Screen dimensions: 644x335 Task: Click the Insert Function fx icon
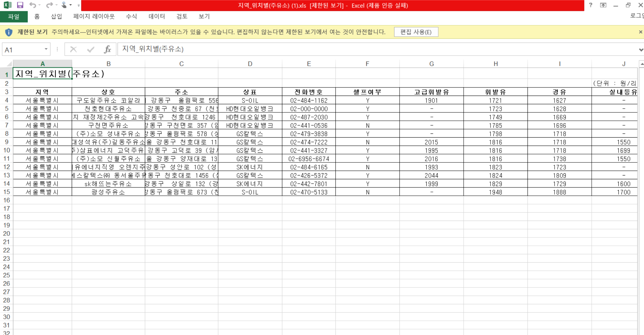click(107, 49)
